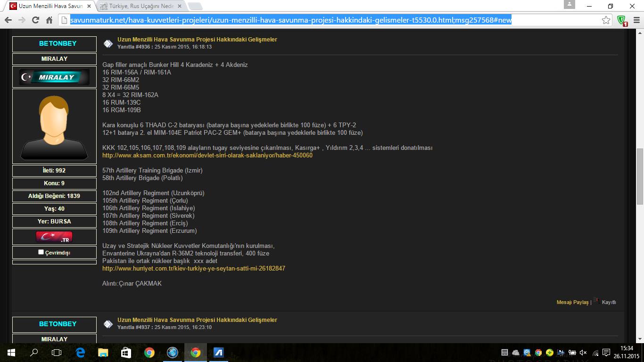Click BETONBEY's default avatar picture
Viewport: 644px width, 362px height.
pyautogui.click(x=54, y=126)
